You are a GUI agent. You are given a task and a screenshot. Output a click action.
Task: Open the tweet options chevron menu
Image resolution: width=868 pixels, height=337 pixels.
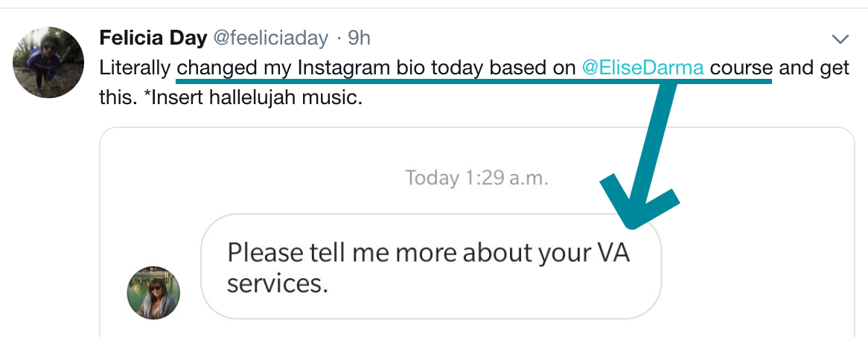[840, 38]
